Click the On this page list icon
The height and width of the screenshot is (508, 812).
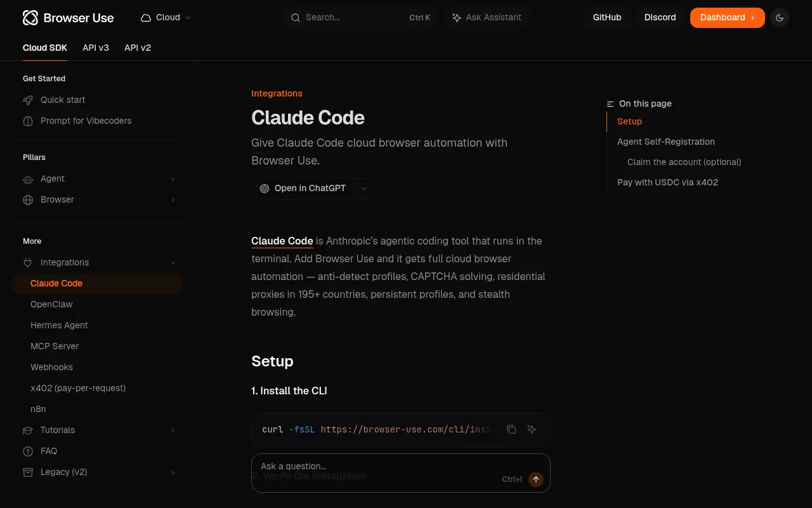(610, 104)
